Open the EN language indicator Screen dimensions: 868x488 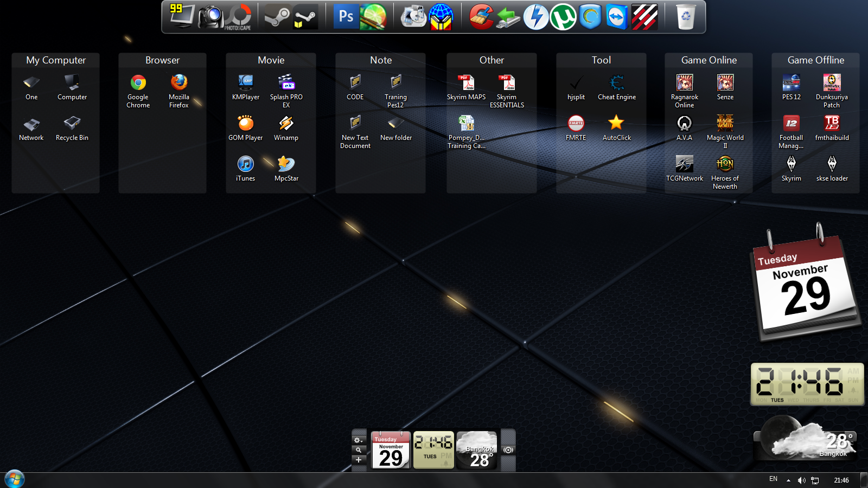(774, 479)
